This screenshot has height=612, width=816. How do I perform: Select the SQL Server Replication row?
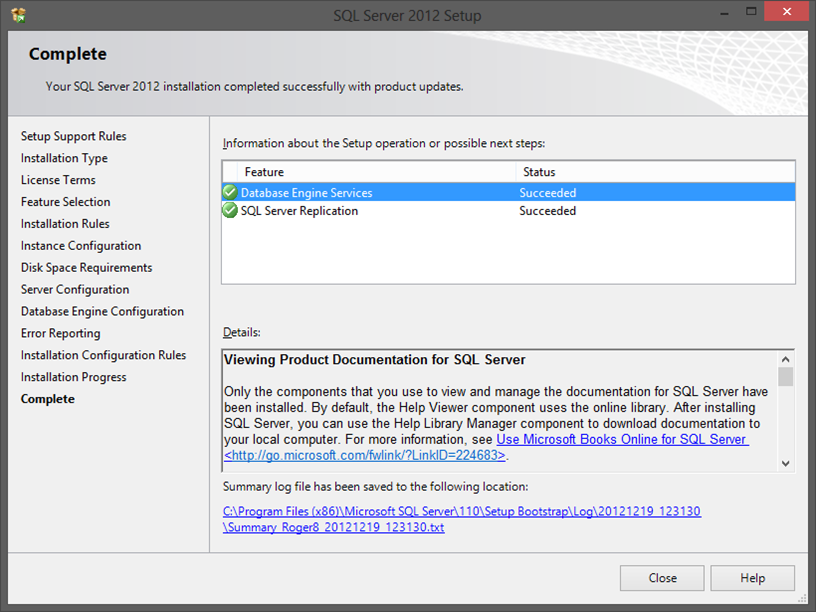[x=508, y=210]
